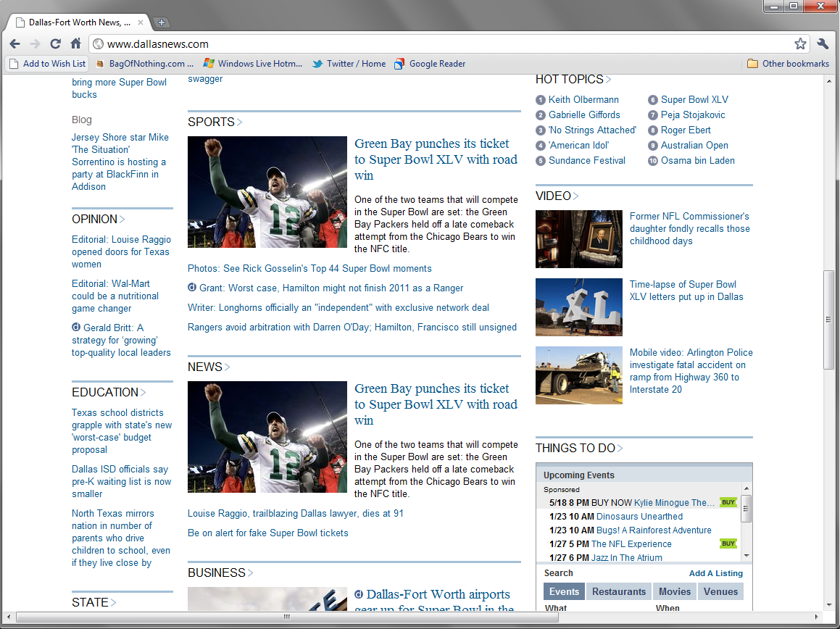Open hot topic 'No Strings Attached'

[x=592, y=130]
